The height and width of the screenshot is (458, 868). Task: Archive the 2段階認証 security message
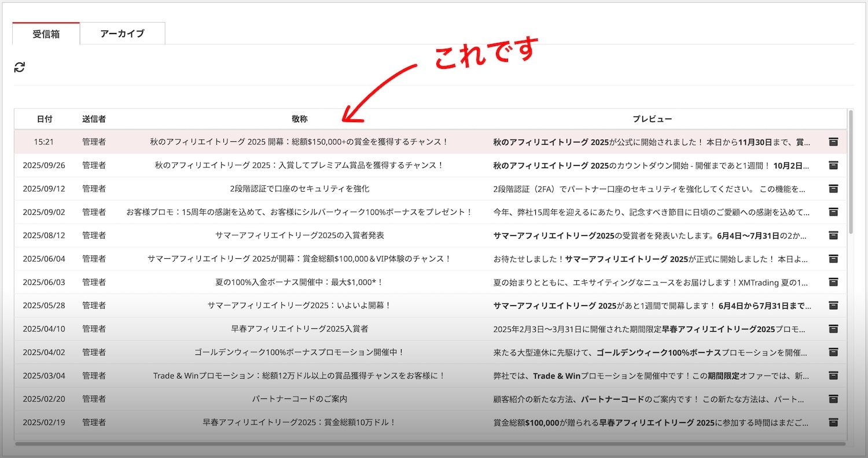[833, 189]
